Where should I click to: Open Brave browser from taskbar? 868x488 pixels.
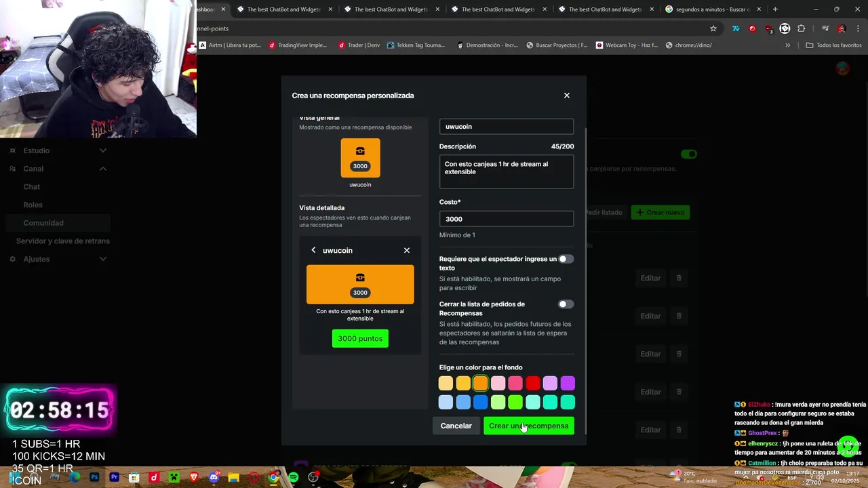pyautogui.click(x=194, y=478)
